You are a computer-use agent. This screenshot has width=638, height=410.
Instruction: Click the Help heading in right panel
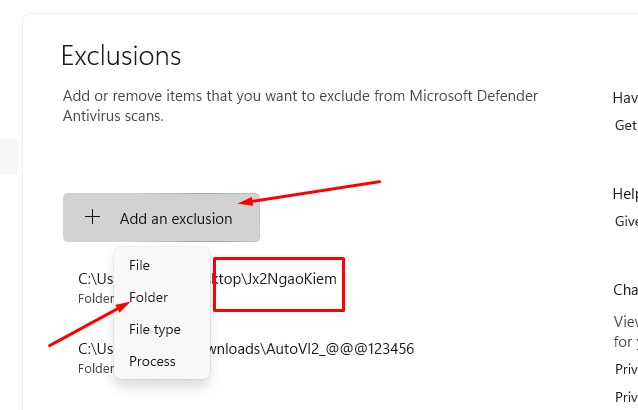pos(626,194)
